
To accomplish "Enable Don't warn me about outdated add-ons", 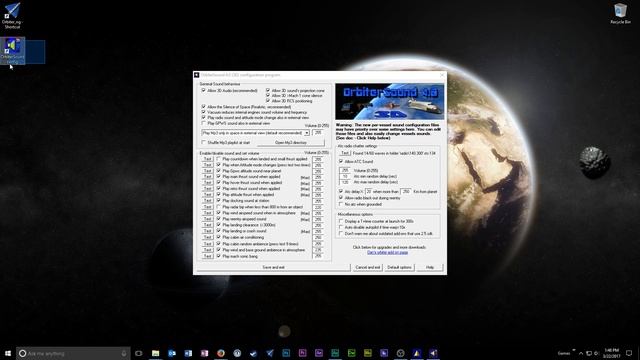I will click(341, 233).
